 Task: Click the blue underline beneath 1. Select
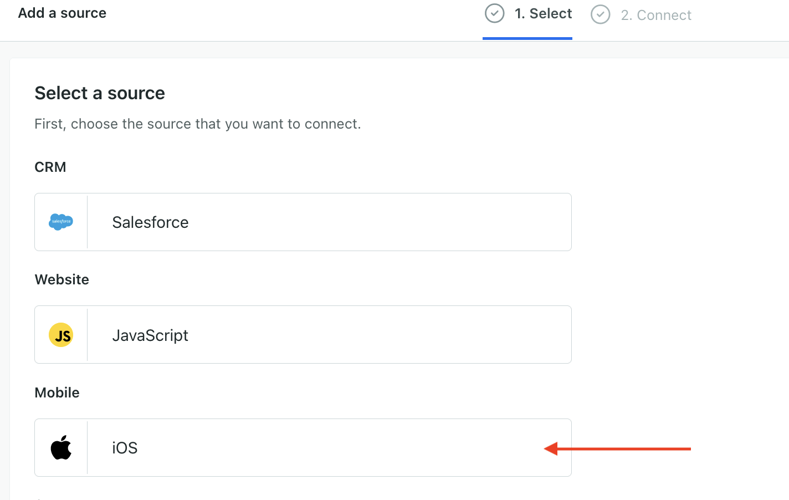click(527, 38)
